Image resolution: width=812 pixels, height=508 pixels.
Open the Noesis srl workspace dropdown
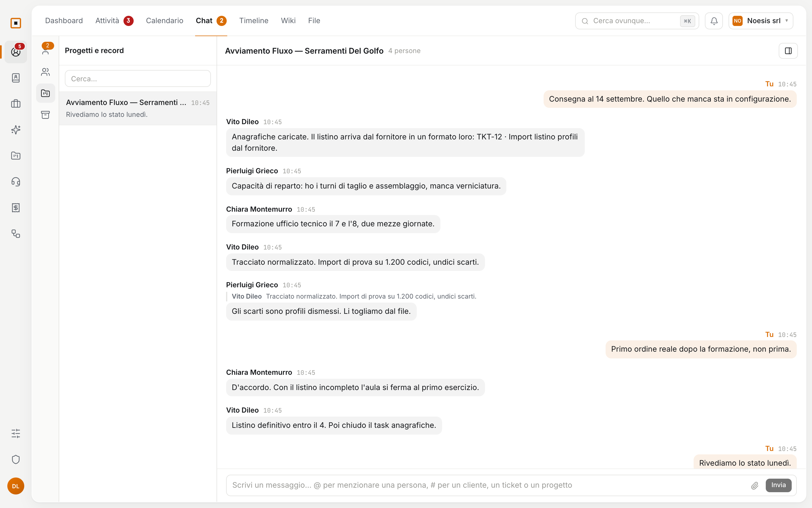click(x=761, y=21)
